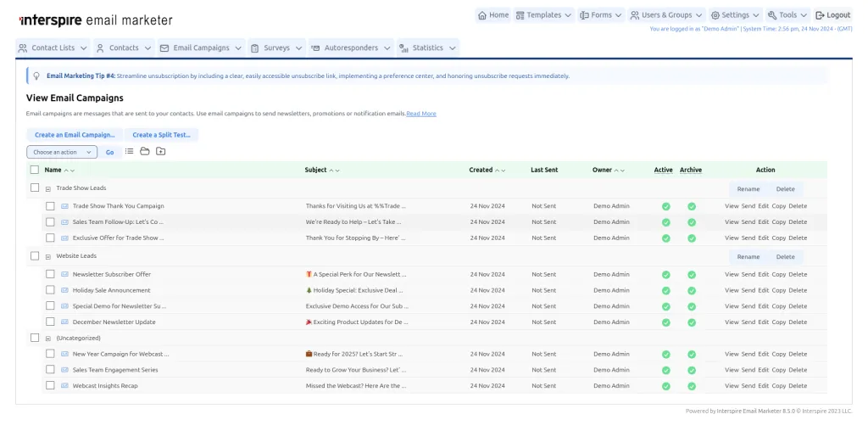Click Copy for Sales Team Follow-Up row

[779, 221]
